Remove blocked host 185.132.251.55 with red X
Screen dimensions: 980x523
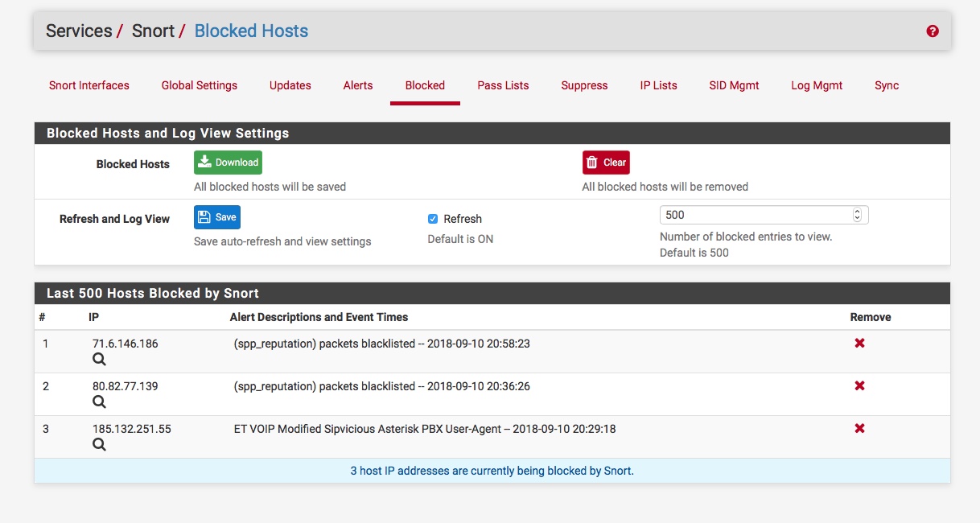click(859, 429)
